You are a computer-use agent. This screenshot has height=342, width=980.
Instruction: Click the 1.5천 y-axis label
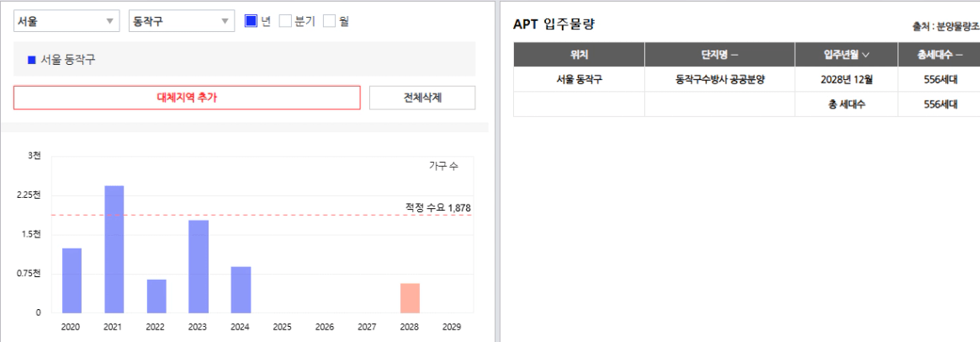(x=31, y=234)
